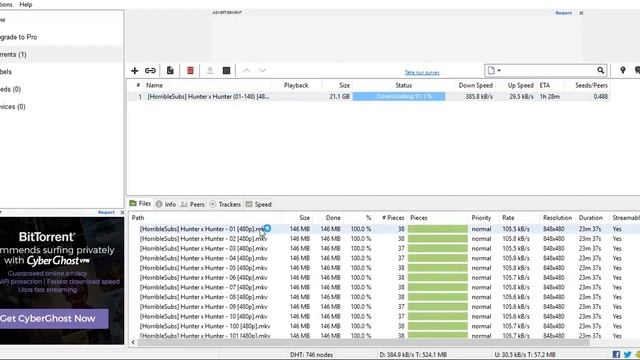Click left arrow of files horizontal scrollbar
640x360 pixels.
[x=133, y=342]
